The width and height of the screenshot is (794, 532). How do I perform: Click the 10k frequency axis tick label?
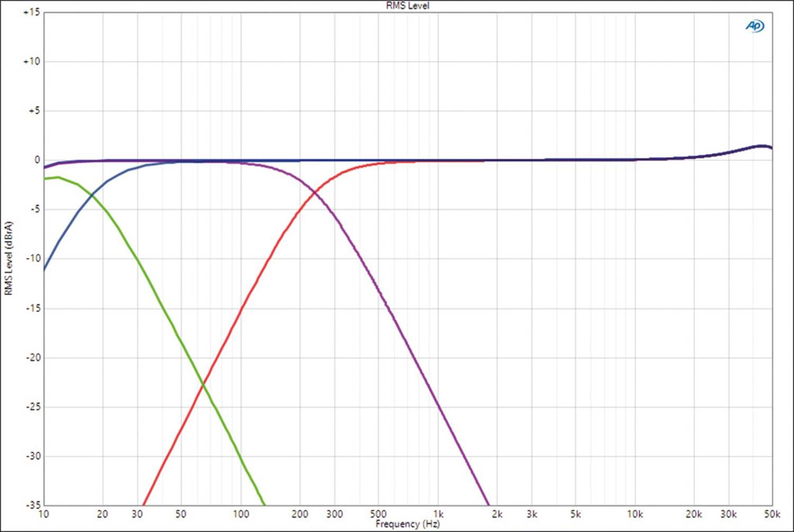tap(635, 514)
